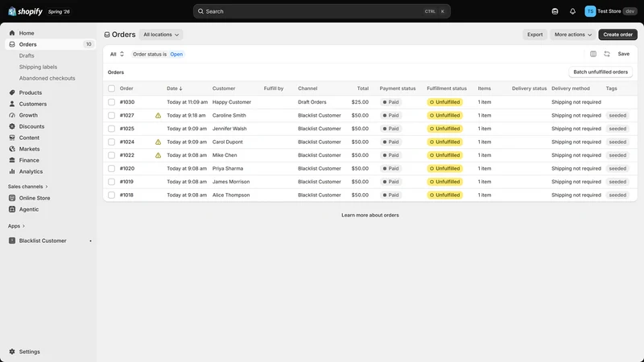This screenshot has width=644, height=362.
Task: Open Abandoned checkouts in sidebar
Action: (47, 78)
